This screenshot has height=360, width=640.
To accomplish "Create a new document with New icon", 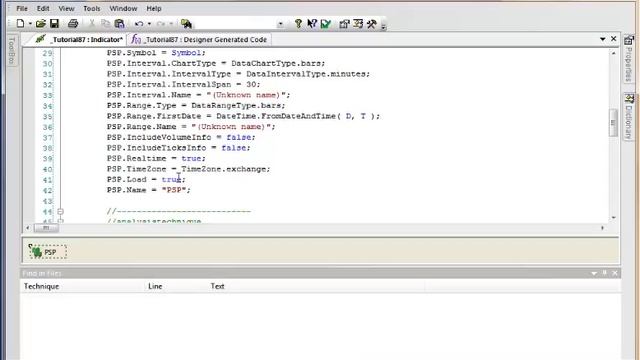I will [x=20, y=24].
